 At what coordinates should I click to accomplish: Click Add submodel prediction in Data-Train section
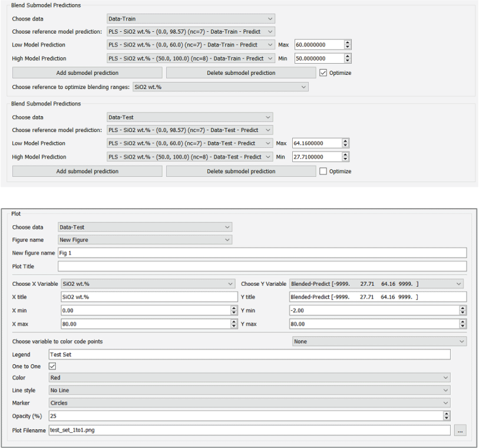coord(87,73)
